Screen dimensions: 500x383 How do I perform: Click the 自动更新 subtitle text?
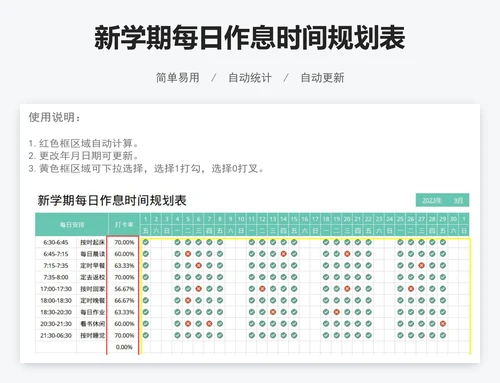pos(322,78)
